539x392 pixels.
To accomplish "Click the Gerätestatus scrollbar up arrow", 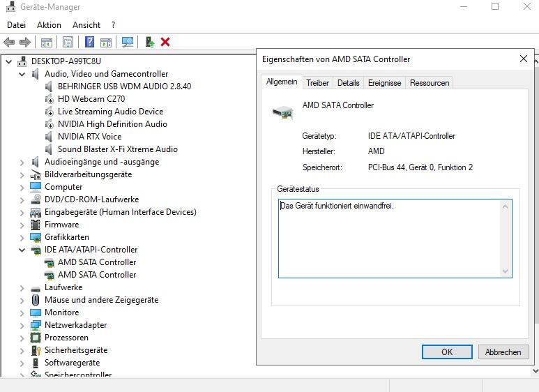I will tap(505, 206).
